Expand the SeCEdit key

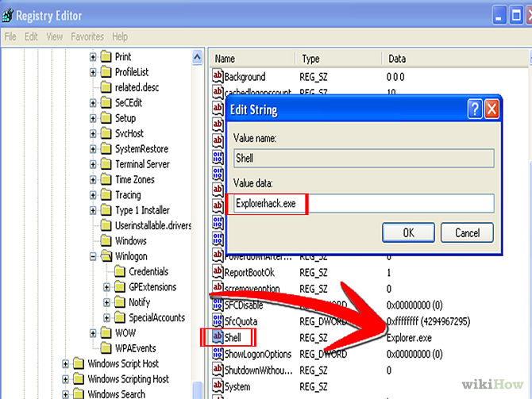tap(93, 103)
